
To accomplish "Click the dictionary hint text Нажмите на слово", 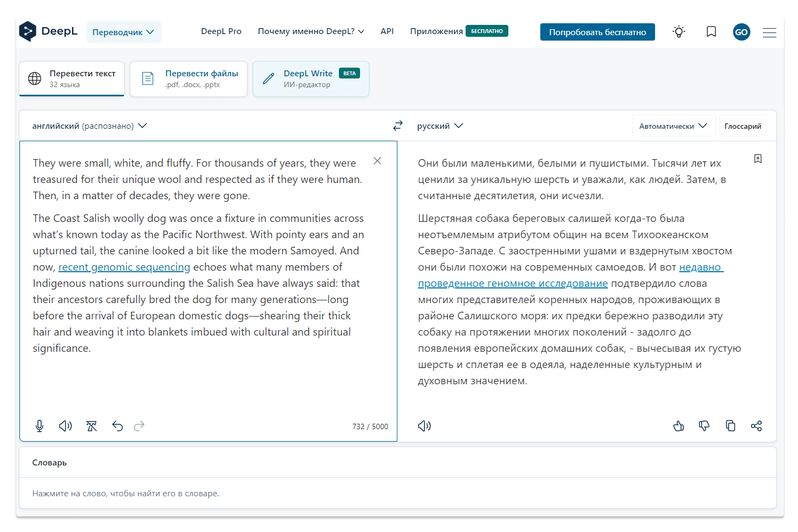I will [126, 493].
